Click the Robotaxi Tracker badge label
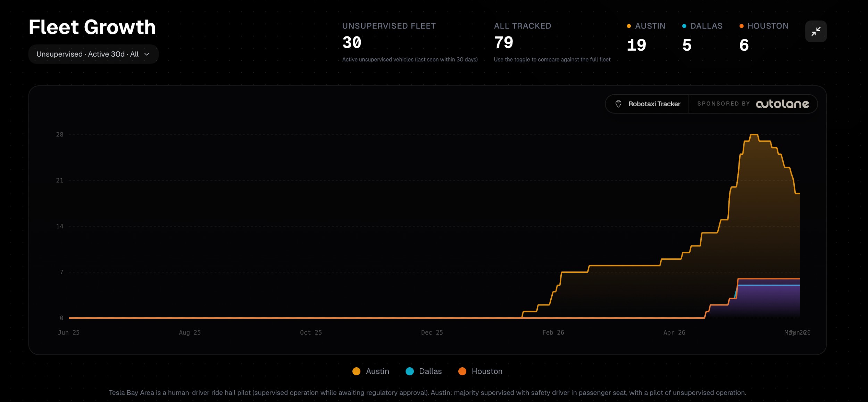This screenshot has height=402, width=868. click(654, 104)
